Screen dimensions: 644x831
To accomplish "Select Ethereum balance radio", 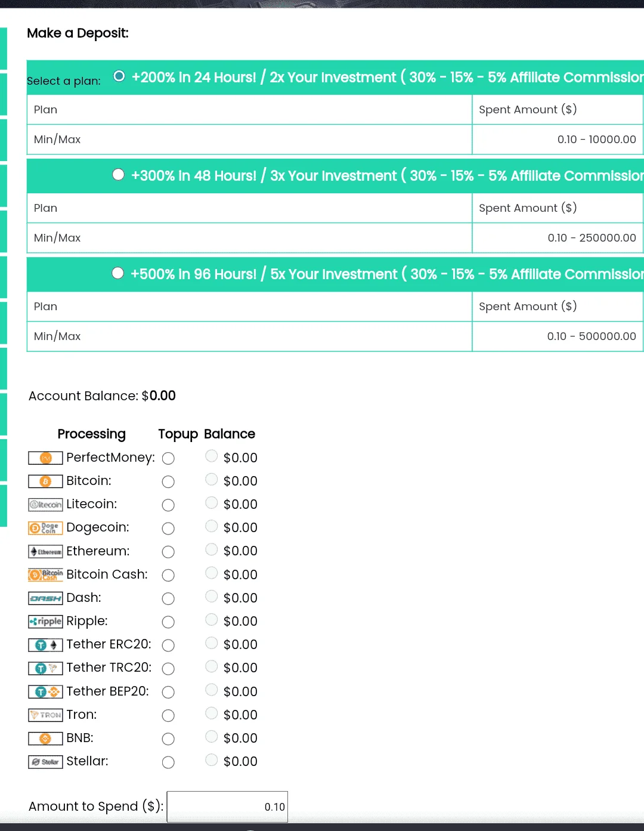I will click(x=211, y=549).
